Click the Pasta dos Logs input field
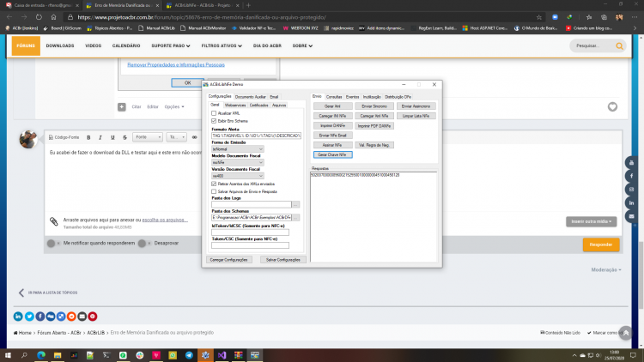 coord(252,204)
